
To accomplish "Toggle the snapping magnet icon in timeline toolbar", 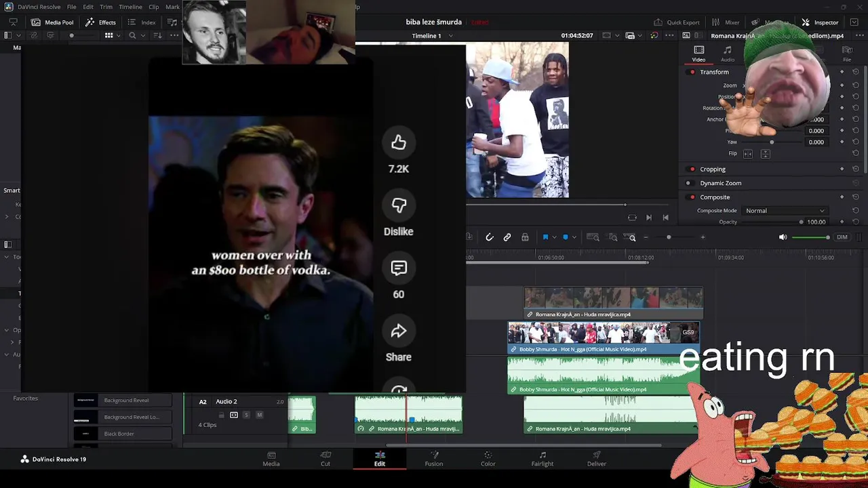I will (490, 237).
